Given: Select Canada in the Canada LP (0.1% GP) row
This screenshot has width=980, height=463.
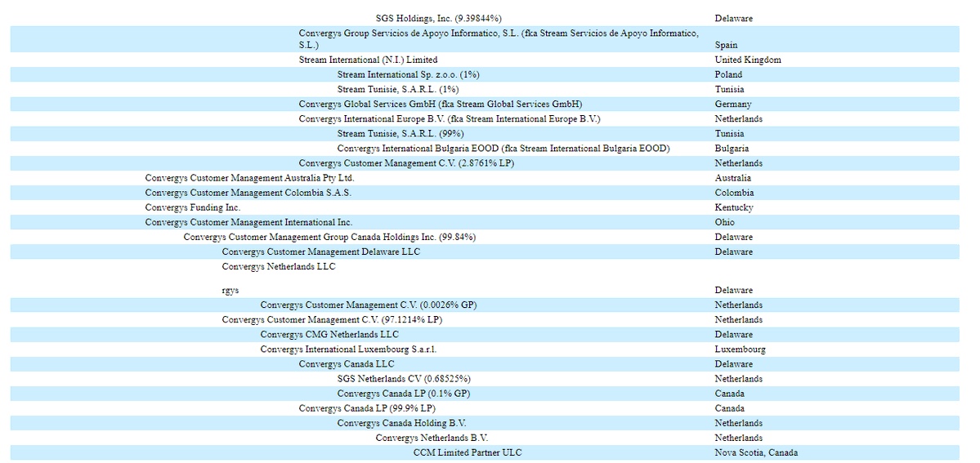Looking at the screenshot, I should click(729, 394).
